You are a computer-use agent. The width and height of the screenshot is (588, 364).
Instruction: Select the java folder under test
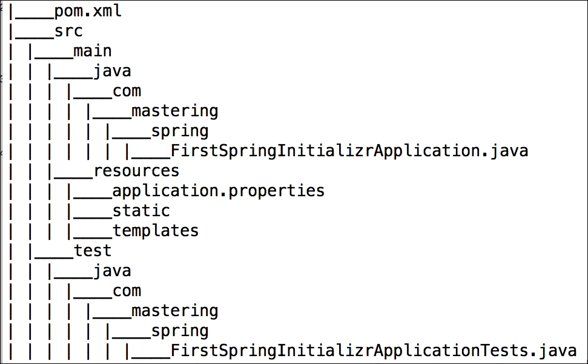click(x=111, y=271)
